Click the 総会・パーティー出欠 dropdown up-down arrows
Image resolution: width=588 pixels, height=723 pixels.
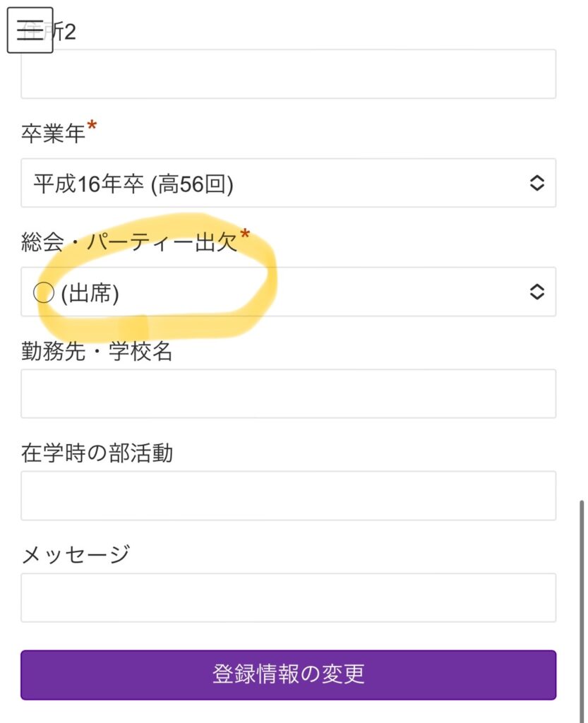(536, 292)
